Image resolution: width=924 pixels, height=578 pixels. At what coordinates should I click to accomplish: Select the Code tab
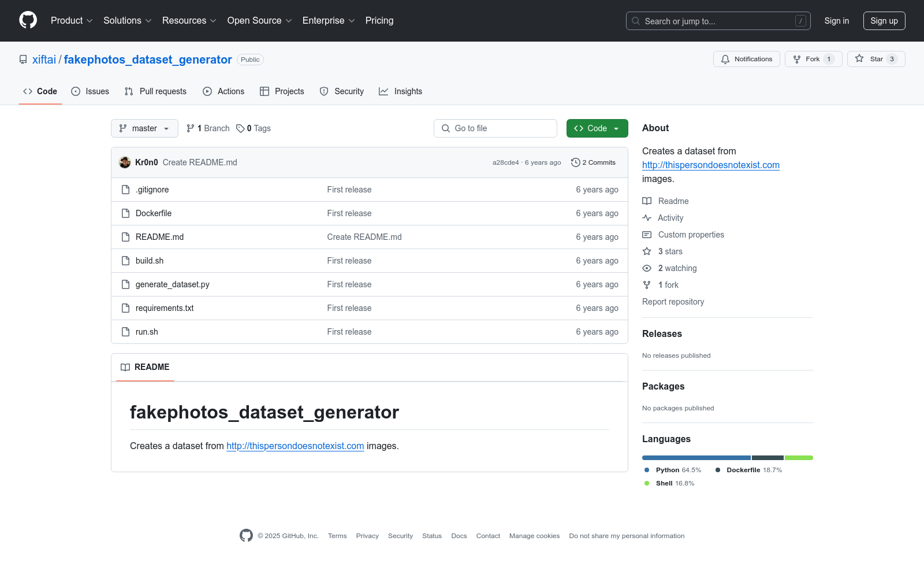click(x=40, y=91)
